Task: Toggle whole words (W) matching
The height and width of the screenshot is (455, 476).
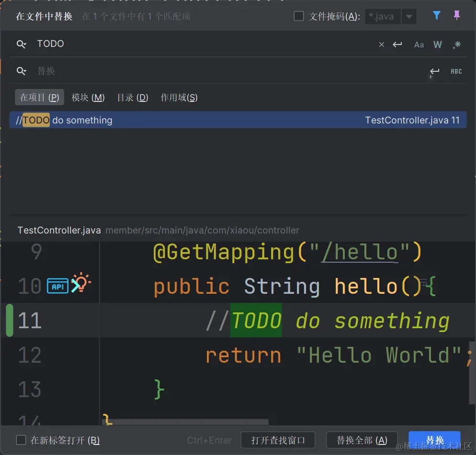Action: click(437, 44)
